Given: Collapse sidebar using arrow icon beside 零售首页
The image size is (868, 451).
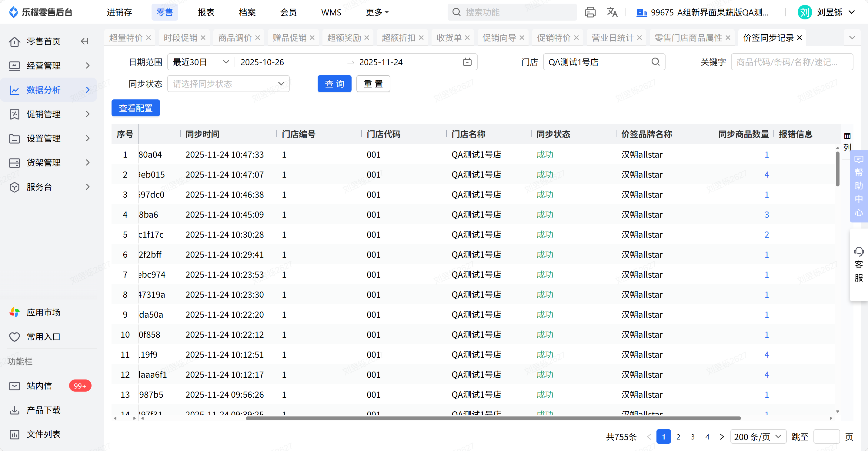Looking at the screenshot, I should (x=85, y=42).
